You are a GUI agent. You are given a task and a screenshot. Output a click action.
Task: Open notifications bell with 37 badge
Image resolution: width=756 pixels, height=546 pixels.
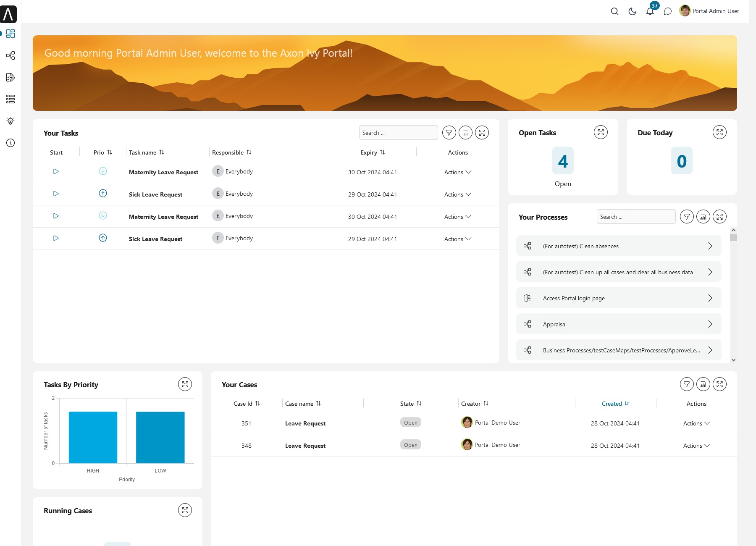tap(650, 11)
